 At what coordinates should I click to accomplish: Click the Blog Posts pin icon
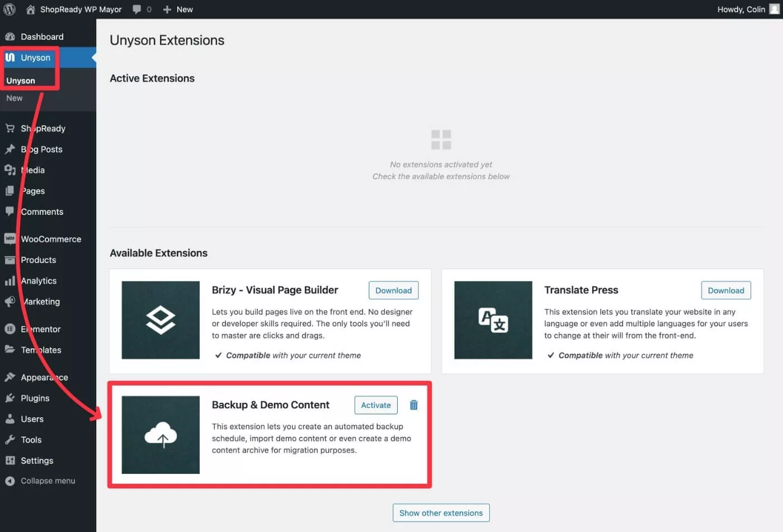[10, 149]
